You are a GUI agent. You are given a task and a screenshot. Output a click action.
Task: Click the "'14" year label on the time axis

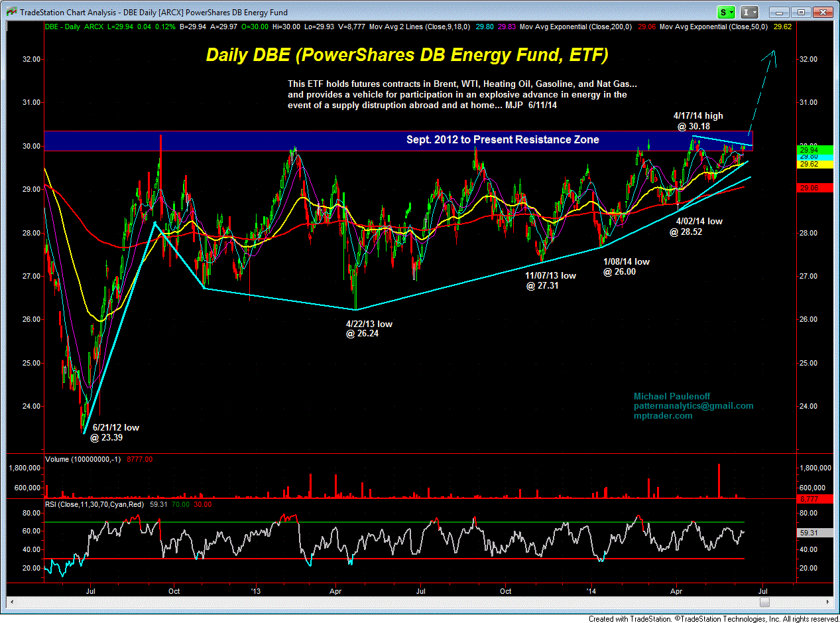pyautogui.click(x=592, y=590)
